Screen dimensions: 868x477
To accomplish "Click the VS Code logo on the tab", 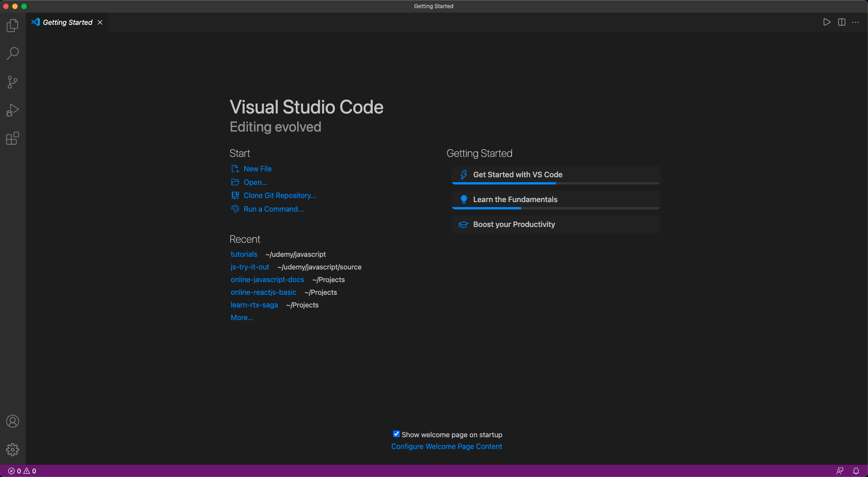I will (35, 22).
